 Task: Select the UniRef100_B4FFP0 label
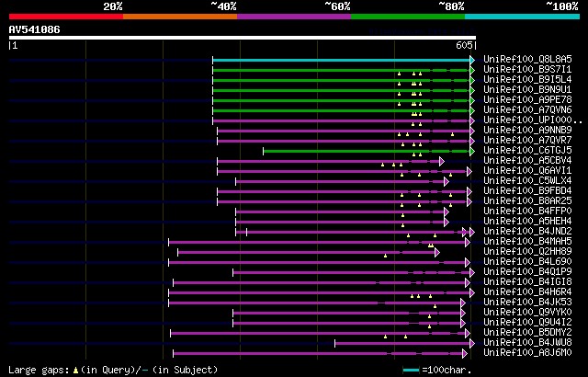527,211
